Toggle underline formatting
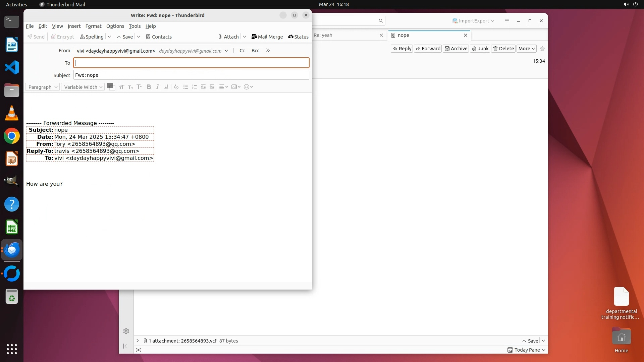 click(166, 87)
